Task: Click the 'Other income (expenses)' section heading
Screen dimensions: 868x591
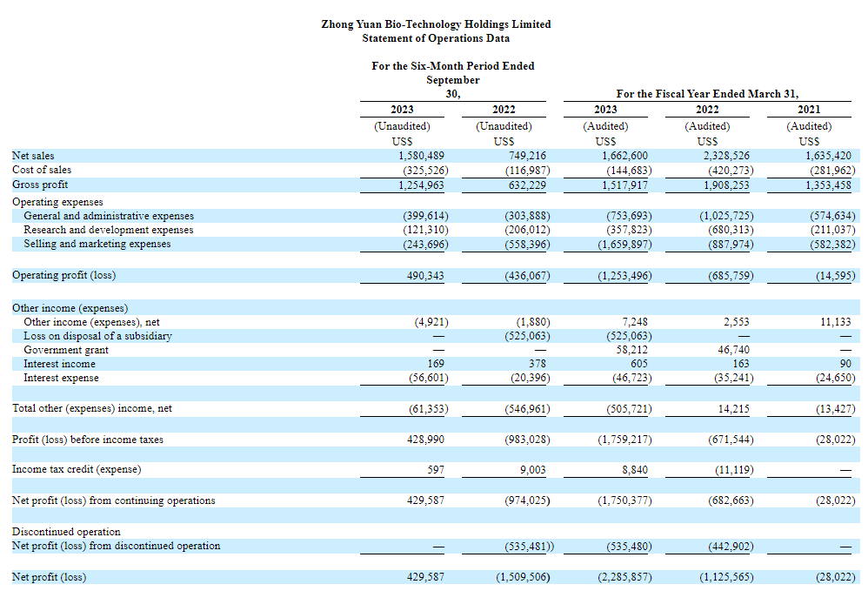Action: (x=70, y=308)
